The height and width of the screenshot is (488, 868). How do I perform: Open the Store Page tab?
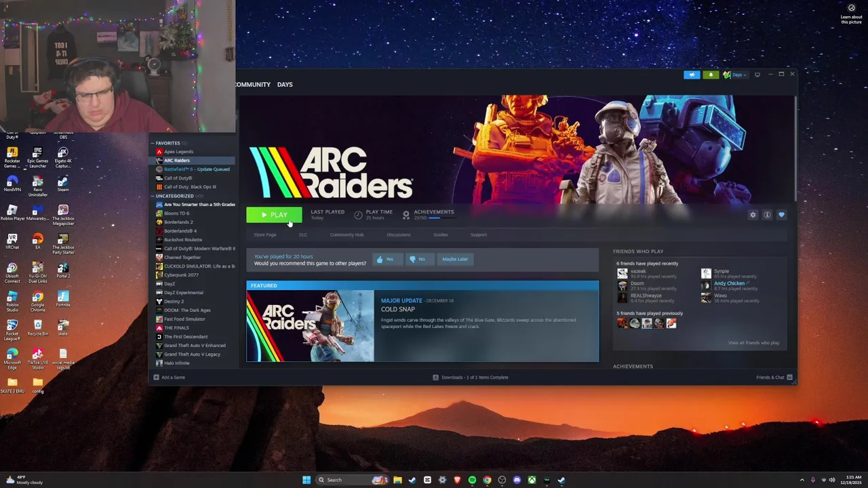[264, 235]
